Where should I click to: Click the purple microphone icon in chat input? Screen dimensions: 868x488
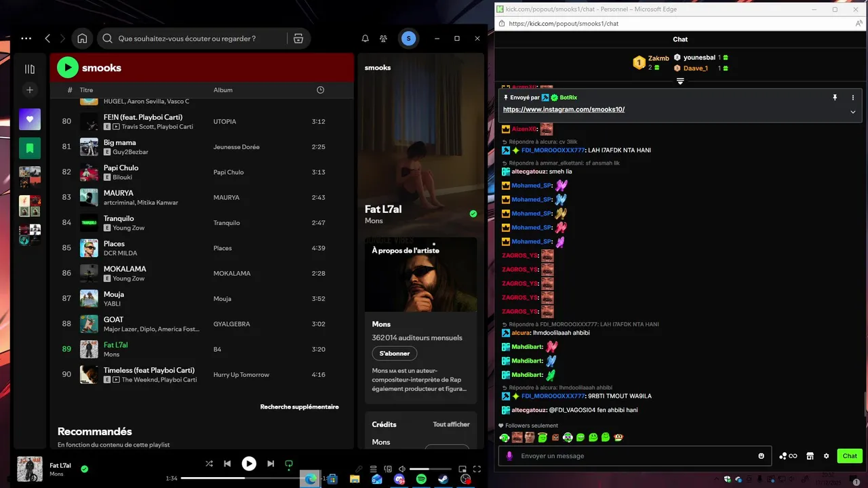pos(509,456)
